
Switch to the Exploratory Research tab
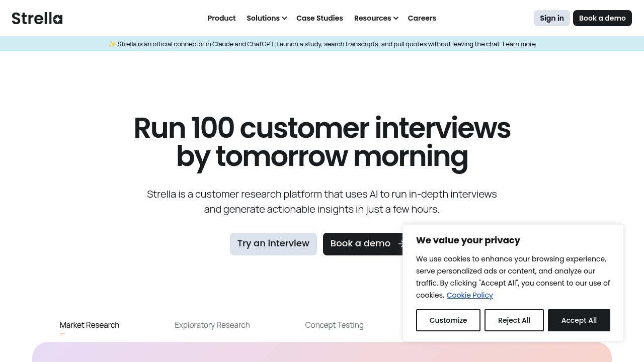coord(212,325)
